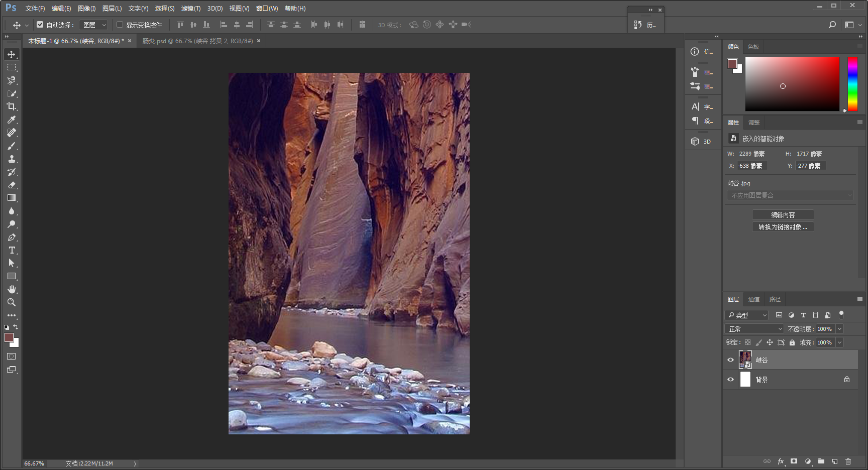
Task: Select the Hand tool
Action: (x=12, y=289)
